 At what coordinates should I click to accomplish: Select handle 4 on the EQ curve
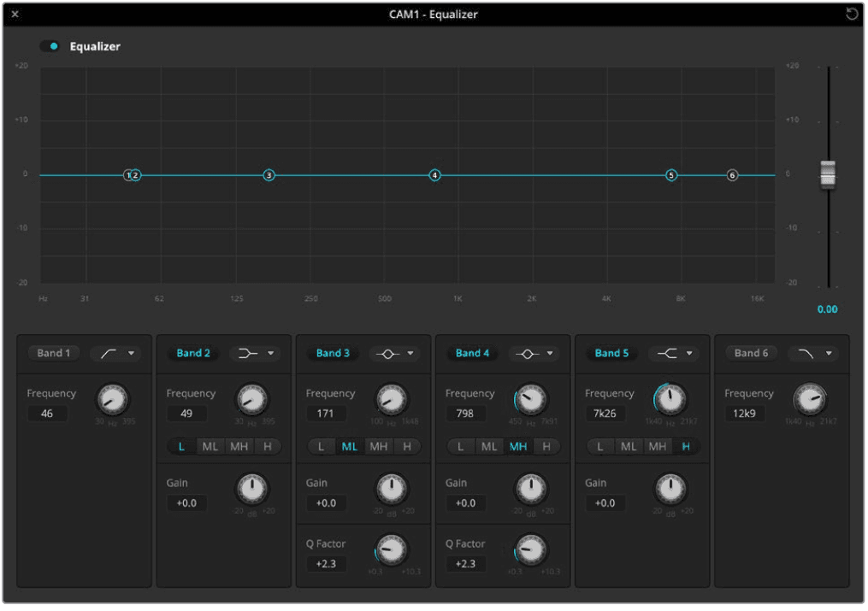[x=434, y=175]
